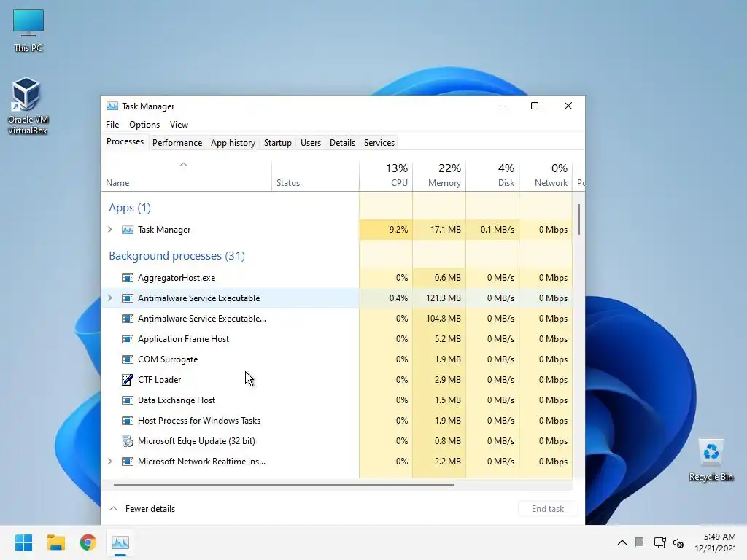Click the 17.1 MB memory value
This screenshot has width=747, height=560.
446,230
